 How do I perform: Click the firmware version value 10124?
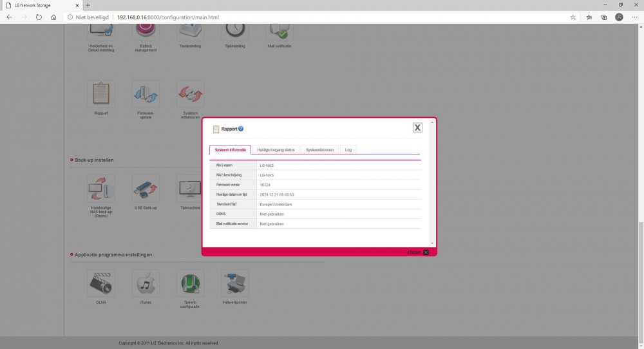[x=265, y=185]
